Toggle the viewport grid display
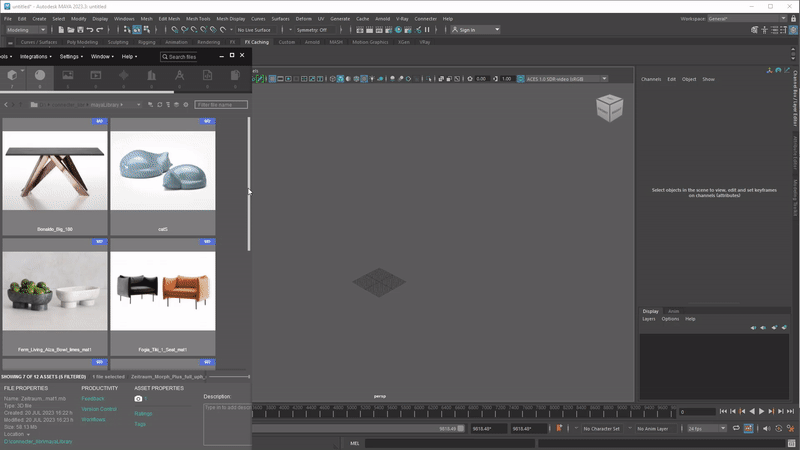 coord(272,79)
